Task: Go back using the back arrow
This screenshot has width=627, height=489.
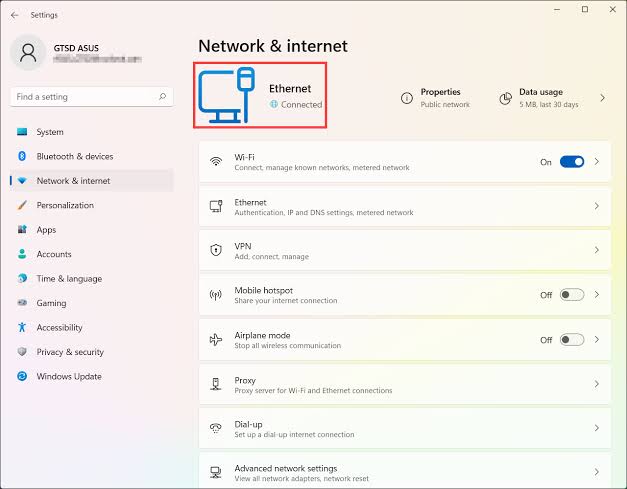Action: point(14,15)
